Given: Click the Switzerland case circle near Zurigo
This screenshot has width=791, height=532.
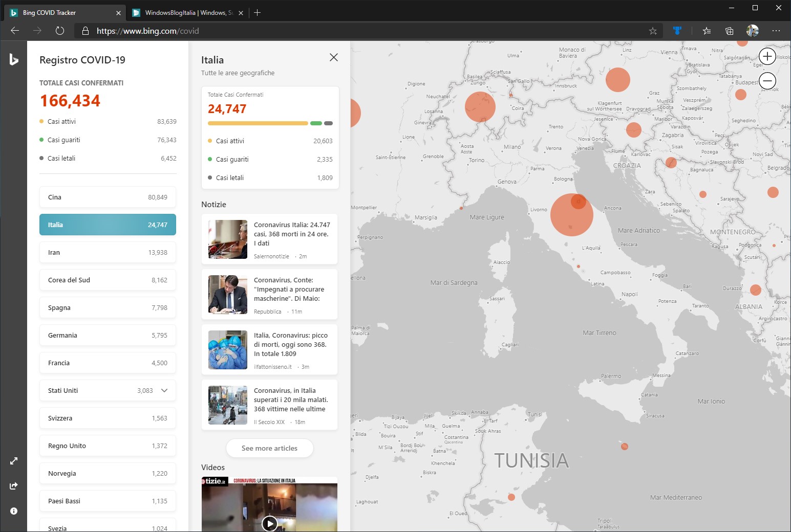Looking at the screenshot, I should pyautogui.click(x=480, y=107).
